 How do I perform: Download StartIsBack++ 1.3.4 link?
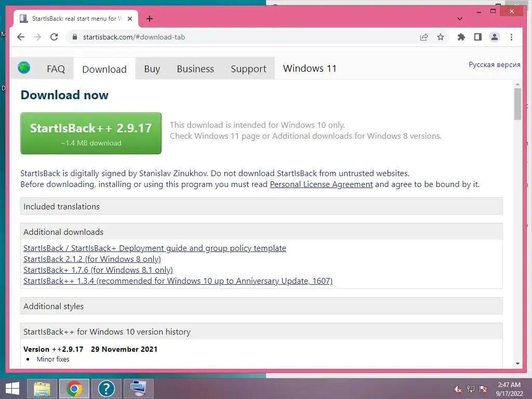[x=178, y=281]
